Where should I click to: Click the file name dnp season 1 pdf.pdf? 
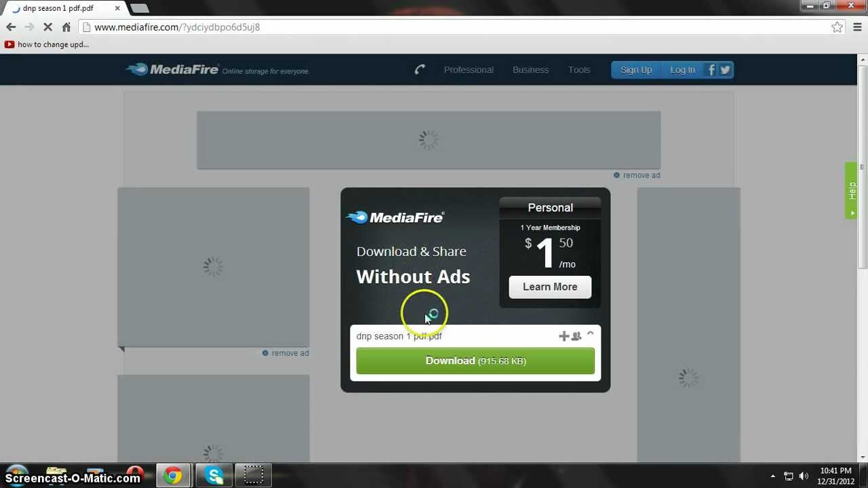point(399,336)
